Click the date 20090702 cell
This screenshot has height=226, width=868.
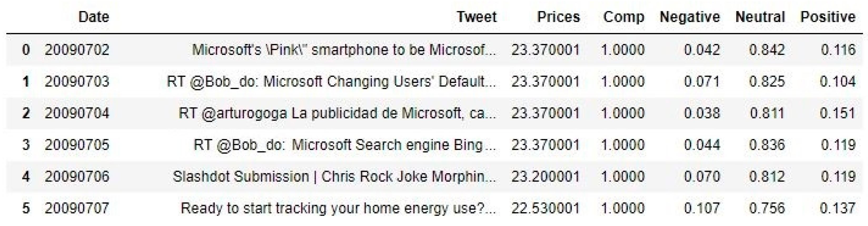pos(77,50)
